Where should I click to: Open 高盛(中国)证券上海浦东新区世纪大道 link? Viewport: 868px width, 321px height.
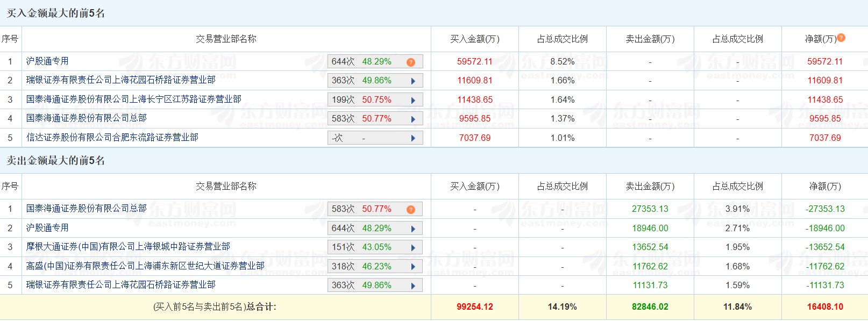point(145,266)
